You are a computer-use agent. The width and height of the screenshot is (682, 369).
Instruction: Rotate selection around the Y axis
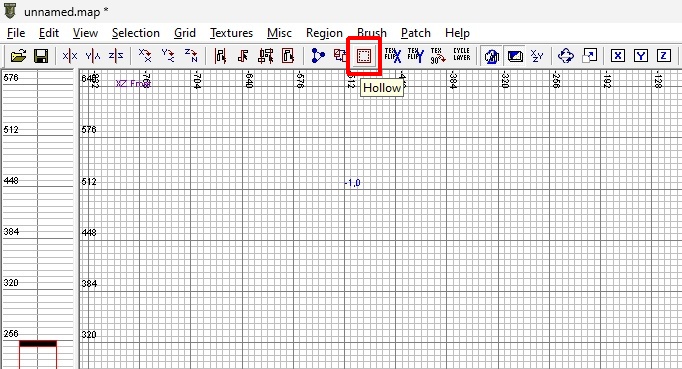coord(168,56)
